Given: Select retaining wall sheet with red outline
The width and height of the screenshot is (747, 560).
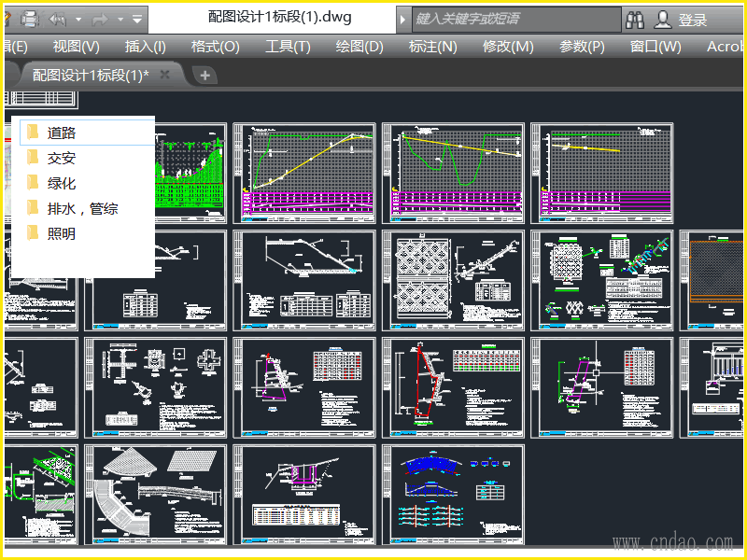Looking at the screenshot, I should point(453,387).
